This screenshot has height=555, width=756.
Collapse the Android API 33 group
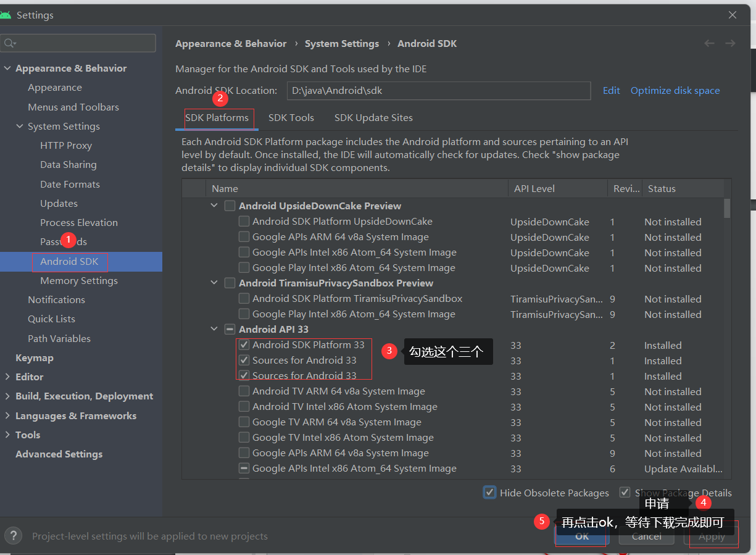point(214,329)
